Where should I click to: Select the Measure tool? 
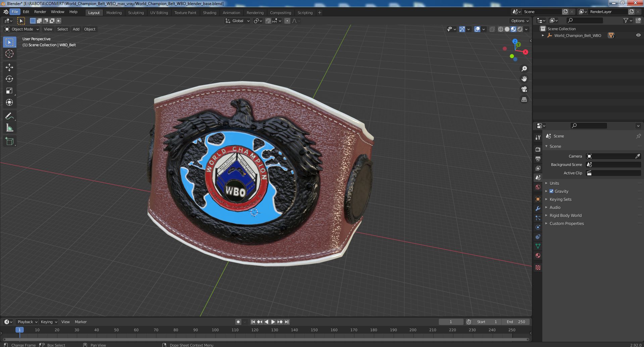pyautogui.click(x=9, y=128)
